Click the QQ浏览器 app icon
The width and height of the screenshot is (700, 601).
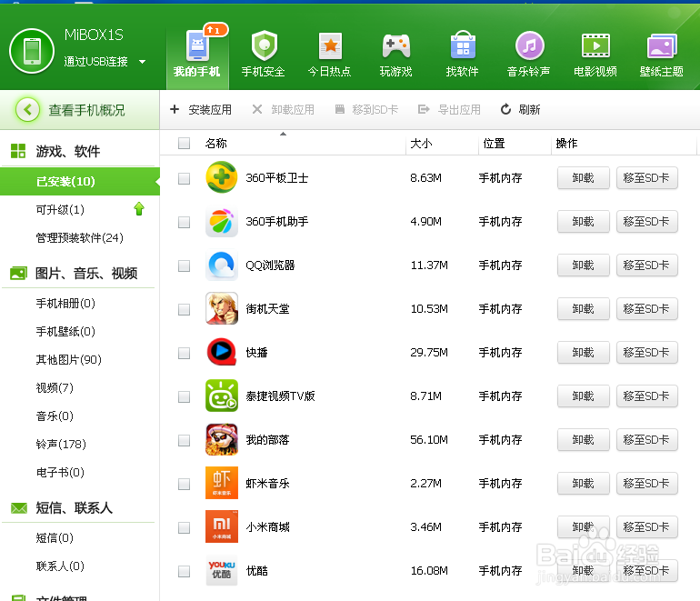click(x=222, y=265)
